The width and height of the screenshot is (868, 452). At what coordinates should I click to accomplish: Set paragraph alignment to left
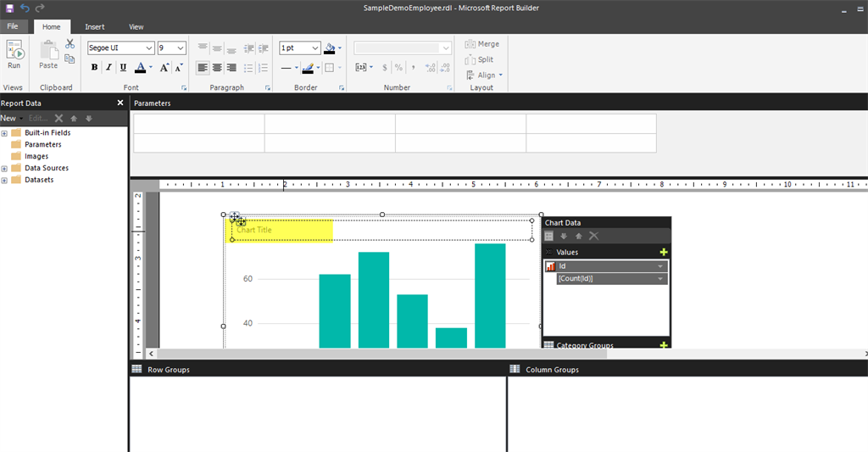[203, 68]
